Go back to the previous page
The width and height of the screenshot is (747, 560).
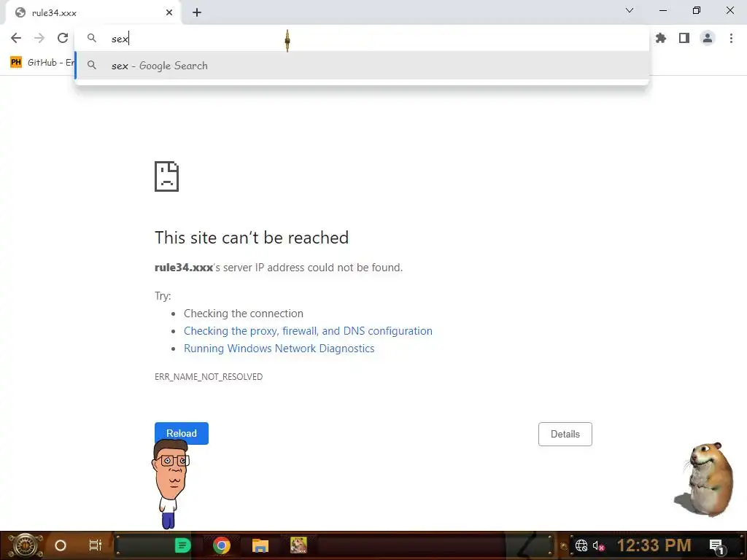click(x=16, y=38)
